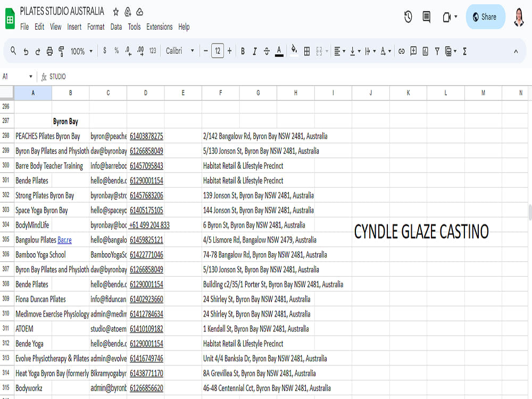This screenshot has width=532, height=399.
Task: Follow the Bar.re link in row 305
Action: tap(64, 240)
